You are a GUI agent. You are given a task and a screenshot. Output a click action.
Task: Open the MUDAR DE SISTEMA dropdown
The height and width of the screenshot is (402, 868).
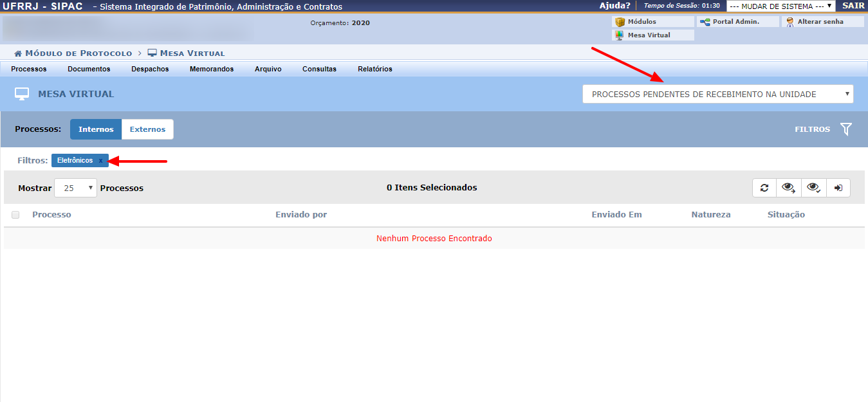(780, 6)
